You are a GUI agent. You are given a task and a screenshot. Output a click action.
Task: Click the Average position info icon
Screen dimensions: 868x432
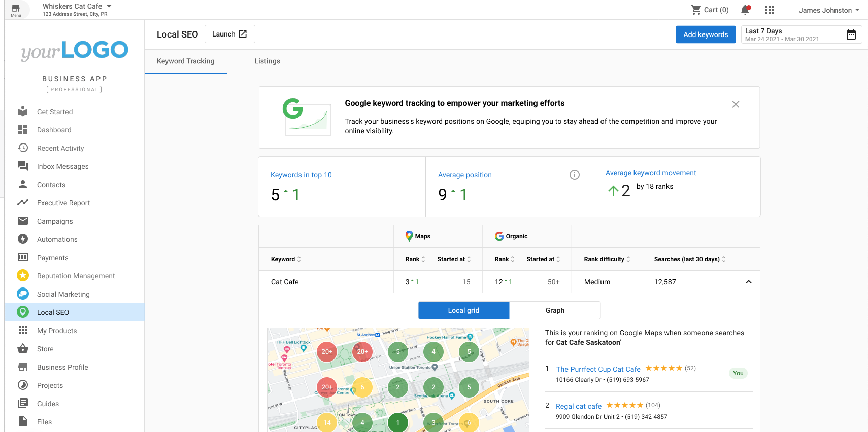[x=575, y=175]
